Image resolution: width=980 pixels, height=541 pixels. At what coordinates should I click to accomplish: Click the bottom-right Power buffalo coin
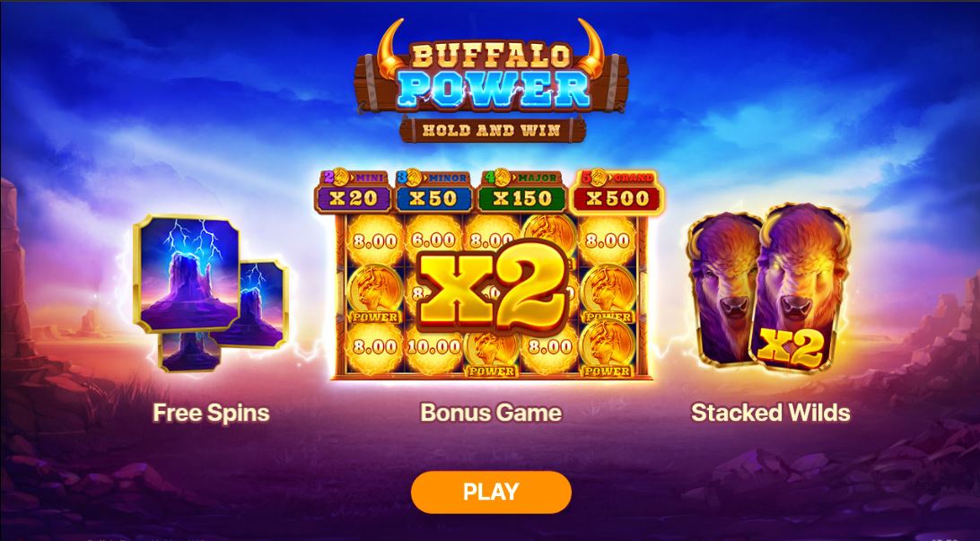tap(607, 349)
